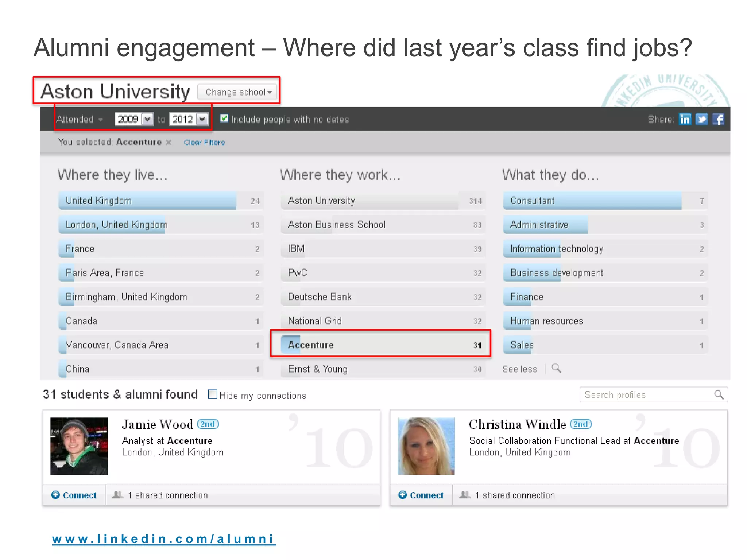Share on Facebook icon
This screenshot has height=560, width=747.
point(718,119)
